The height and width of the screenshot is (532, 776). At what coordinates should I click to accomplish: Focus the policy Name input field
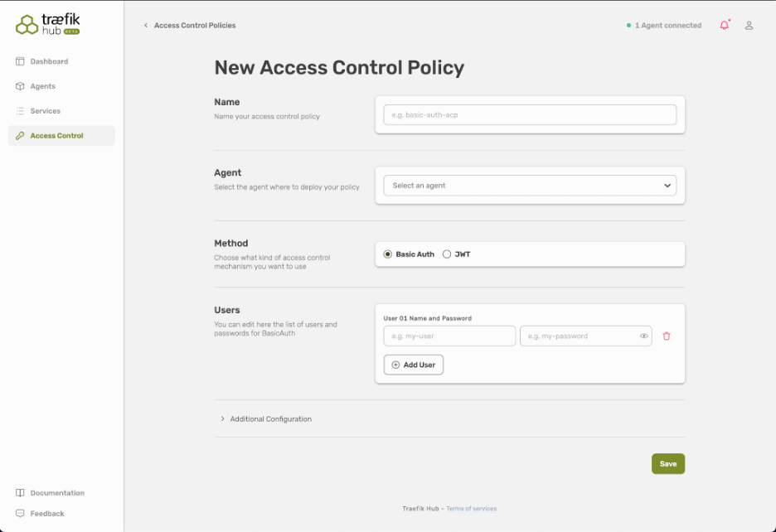click(x=530, y=115)
